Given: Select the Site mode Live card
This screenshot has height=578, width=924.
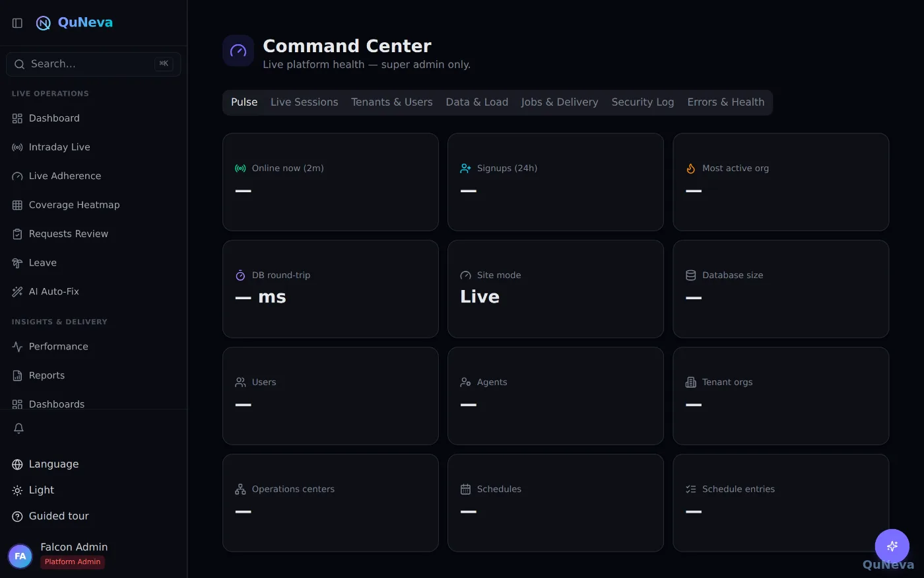Looking at the screenshot, I should tap(556, 289).
